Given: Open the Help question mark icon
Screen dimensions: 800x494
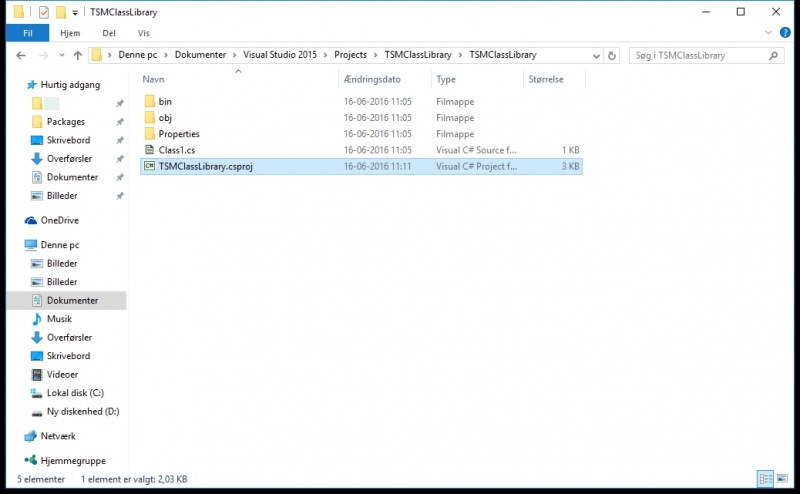Looking at the screenshot, I should (x=785, y=33).
